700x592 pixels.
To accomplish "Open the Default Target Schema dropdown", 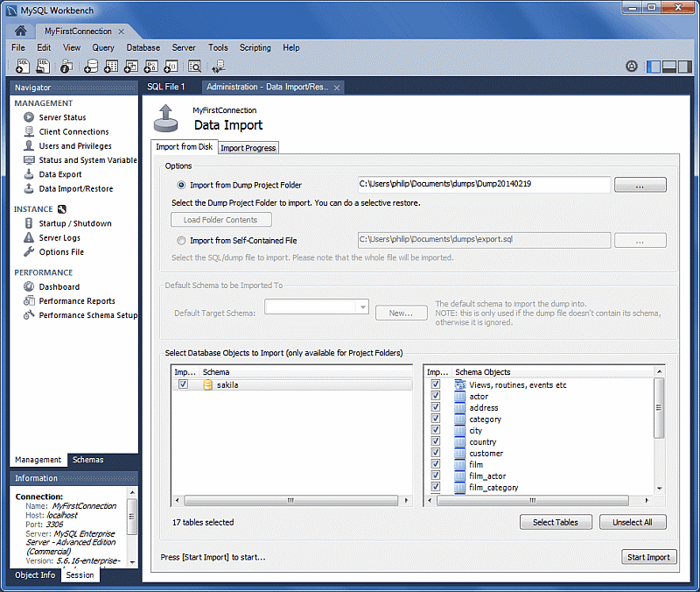I will tap(362, 307).
